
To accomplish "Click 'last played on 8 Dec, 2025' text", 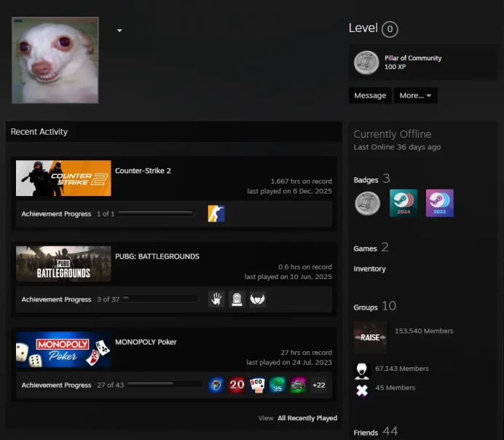I will [290, 191].
